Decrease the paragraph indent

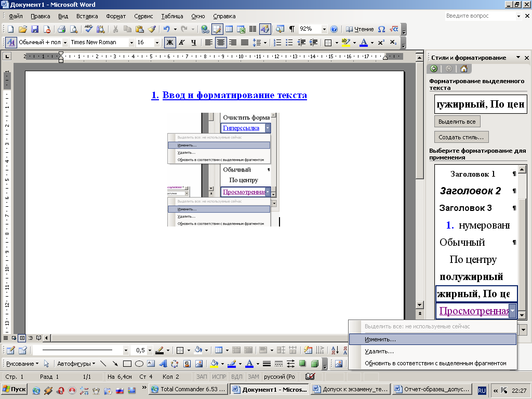click(x=301, y=43)
